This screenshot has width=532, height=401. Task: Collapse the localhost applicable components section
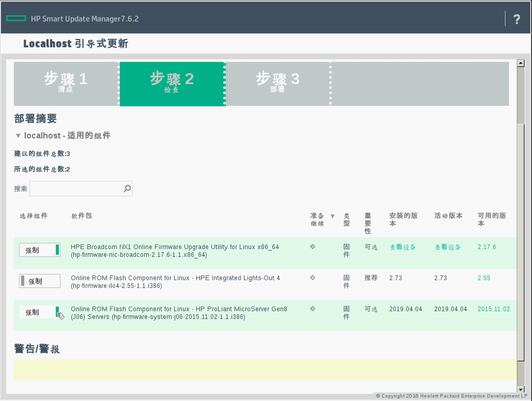pos(18,135)
